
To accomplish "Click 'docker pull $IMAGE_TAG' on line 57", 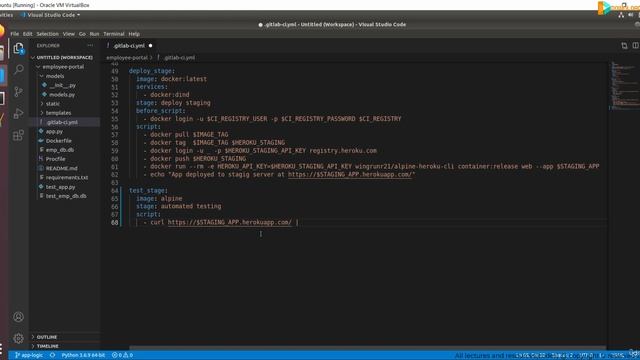I will click(x=189, y=134).
